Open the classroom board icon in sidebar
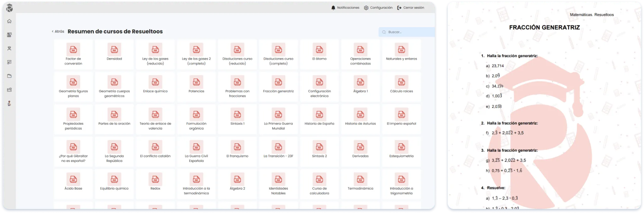The image size is (644, 213). point(9,35)
